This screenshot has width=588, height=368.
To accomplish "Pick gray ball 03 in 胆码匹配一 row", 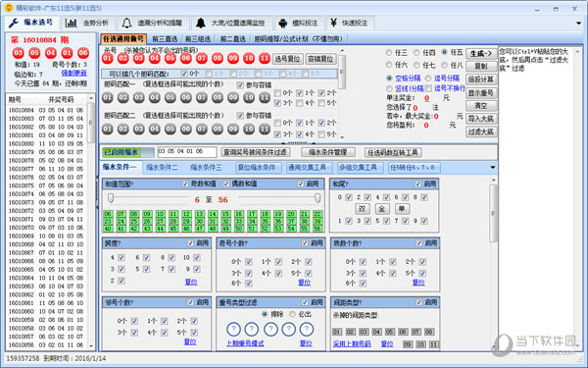I will pyautogui.click(x=139, y=98).
